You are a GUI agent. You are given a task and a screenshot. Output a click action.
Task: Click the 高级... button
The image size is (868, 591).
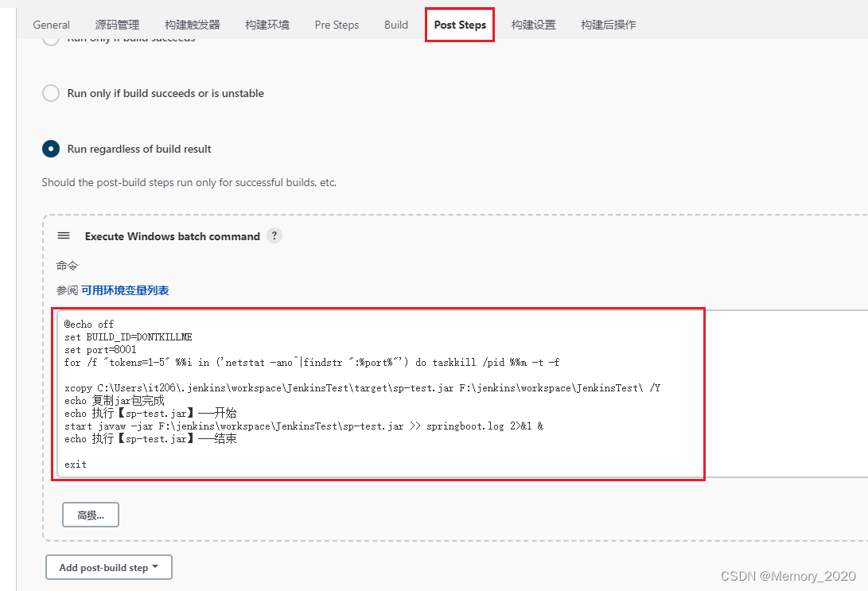[90, 515]
